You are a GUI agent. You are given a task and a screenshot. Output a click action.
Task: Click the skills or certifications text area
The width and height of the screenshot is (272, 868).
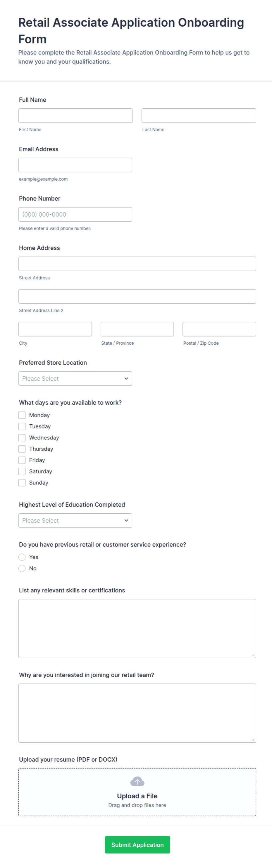137,628
